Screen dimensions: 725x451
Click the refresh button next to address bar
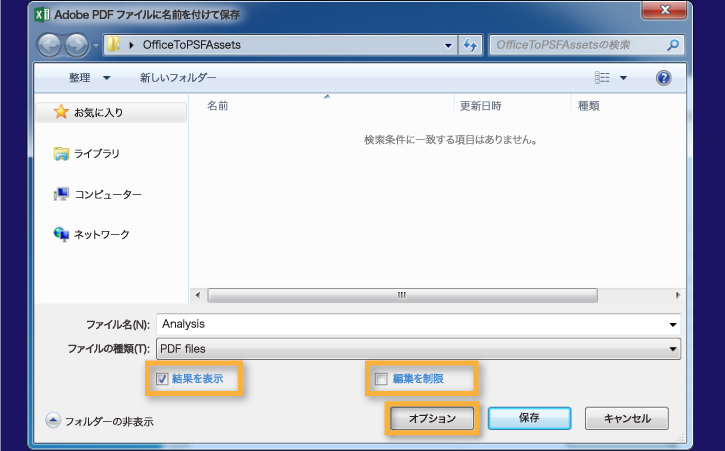(470, 45)
